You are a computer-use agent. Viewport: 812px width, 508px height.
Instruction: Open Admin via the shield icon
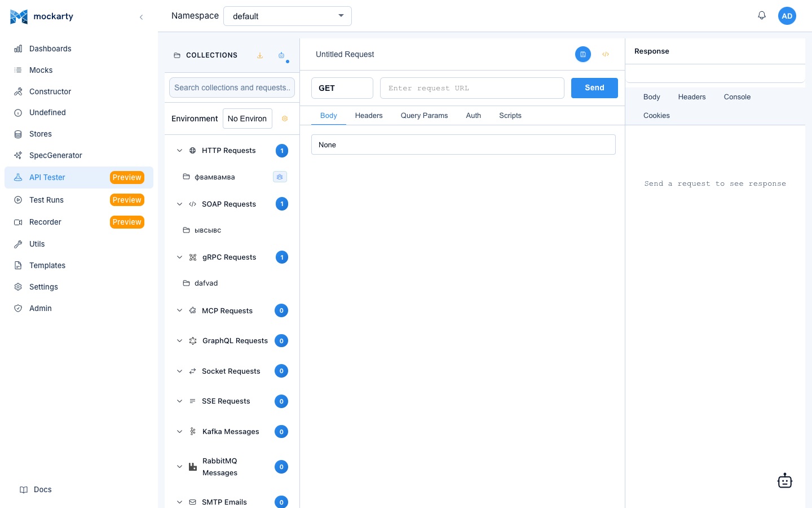pyautogui.click(x=18, y=308)
